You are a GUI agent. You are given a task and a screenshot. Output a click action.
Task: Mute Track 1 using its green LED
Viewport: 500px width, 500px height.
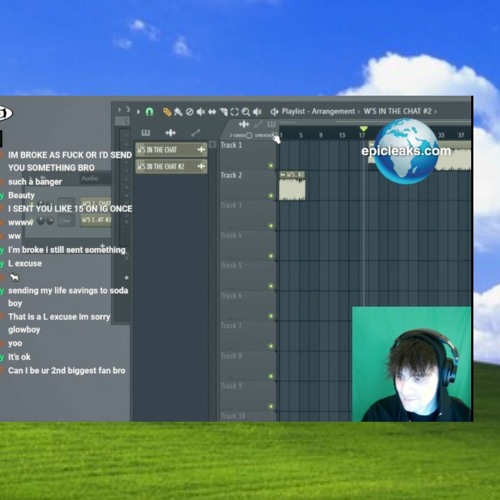(x=271, y=166)
